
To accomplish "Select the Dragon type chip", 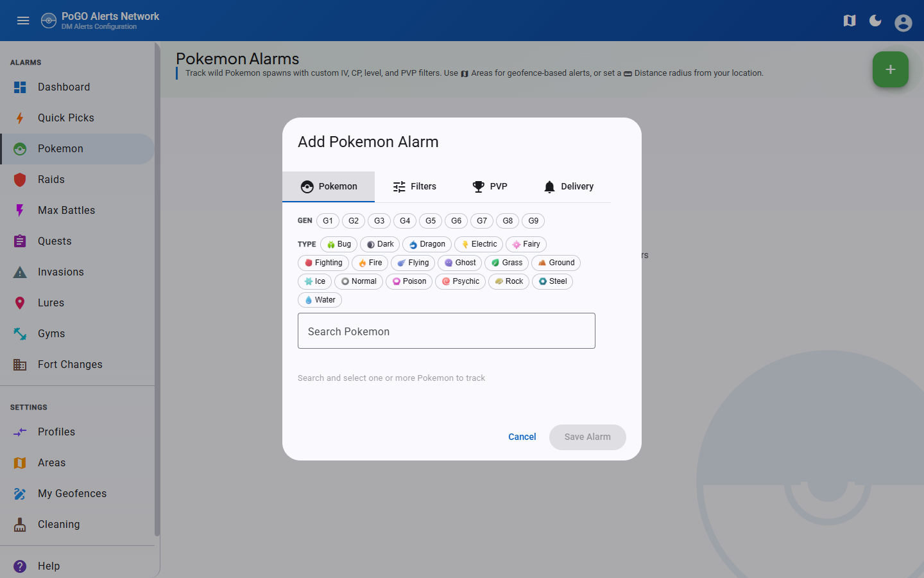I will tap(427, 245).
